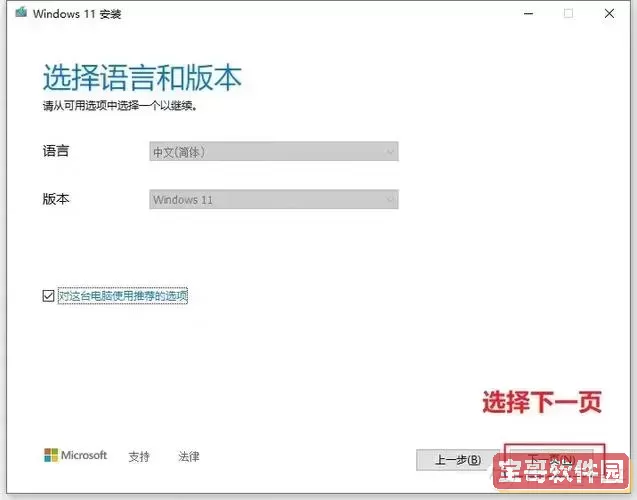Click the 上一步(B) button
The image size is (637, 500).
[458, 460]
